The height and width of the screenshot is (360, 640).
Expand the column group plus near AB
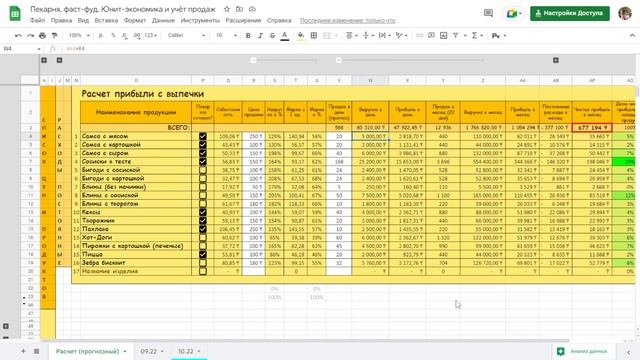(556, 60)
